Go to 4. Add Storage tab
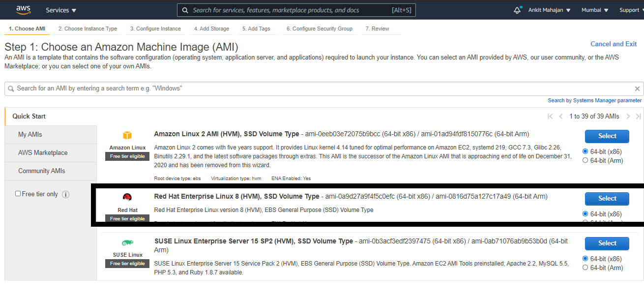The width and height of the screenshot is (644, 299). click(x=211, y=29)
